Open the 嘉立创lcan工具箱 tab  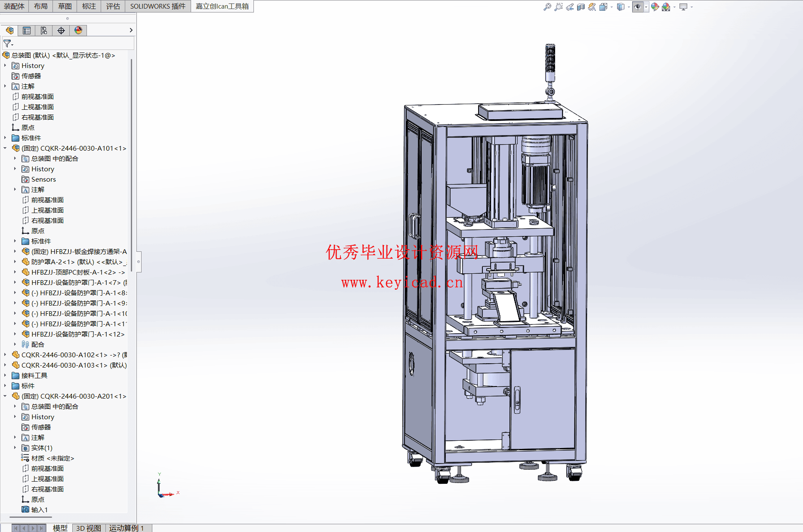click(222, 6)
